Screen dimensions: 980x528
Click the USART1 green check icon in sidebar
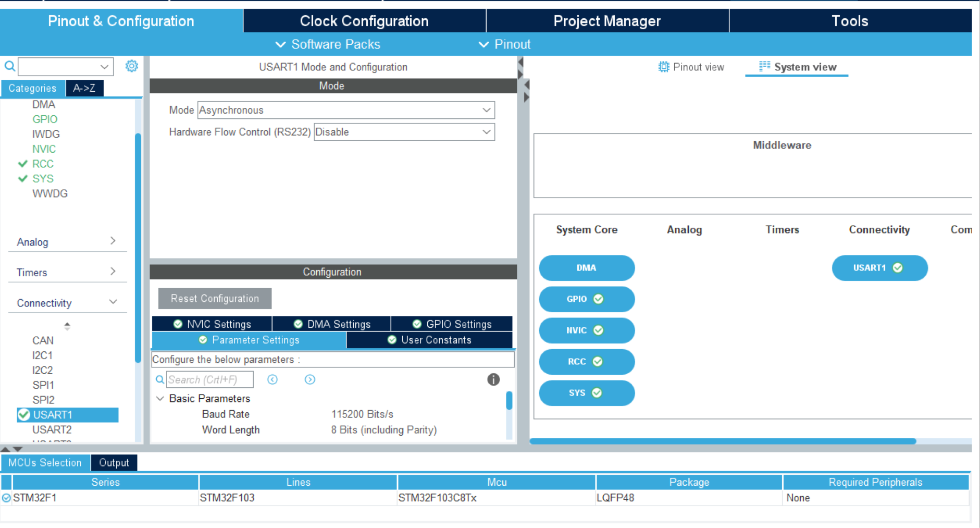point(24,415)
